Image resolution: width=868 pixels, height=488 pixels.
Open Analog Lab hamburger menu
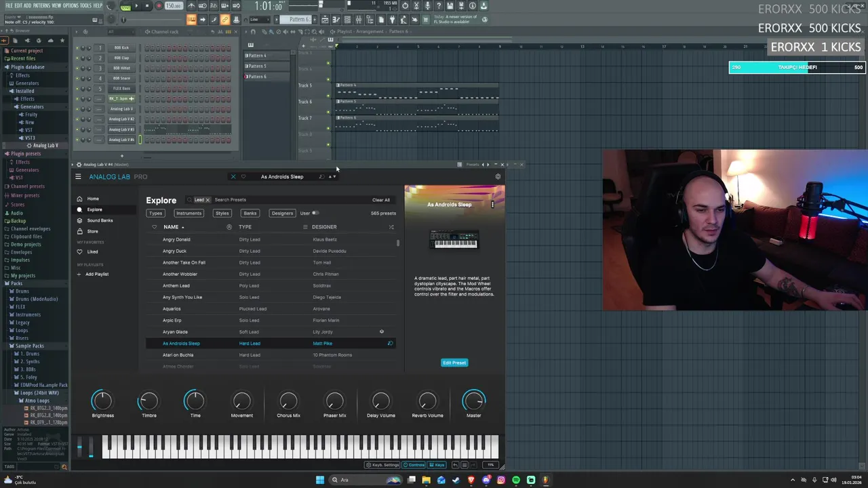78,177
